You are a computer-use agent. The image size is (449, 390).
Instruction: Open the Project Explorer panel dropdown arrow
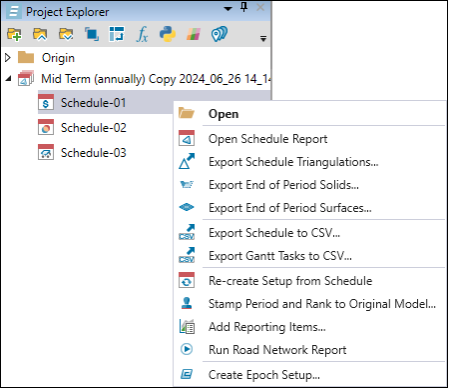228,9
